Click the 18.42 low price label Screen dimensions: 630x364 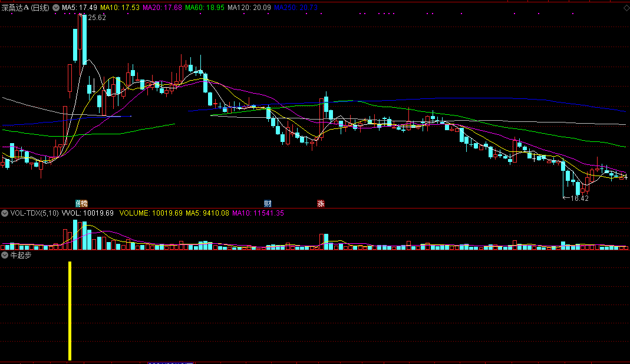(579, 198)
